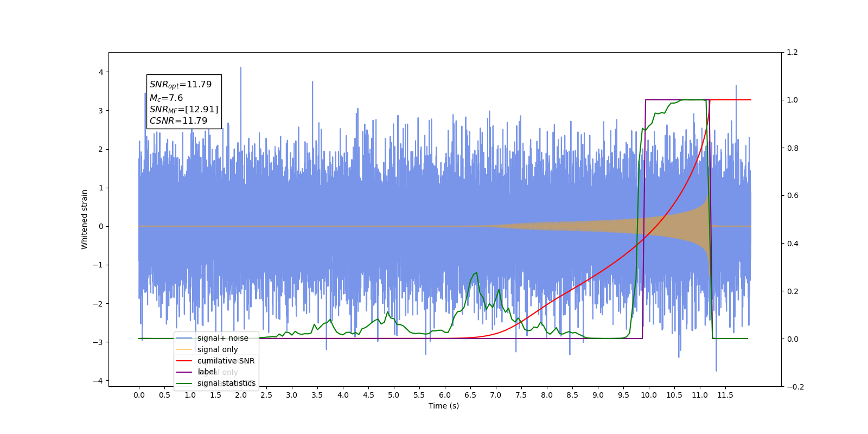Click the left y-axis tick label 0
868x434 pixels.
[101, 226]
